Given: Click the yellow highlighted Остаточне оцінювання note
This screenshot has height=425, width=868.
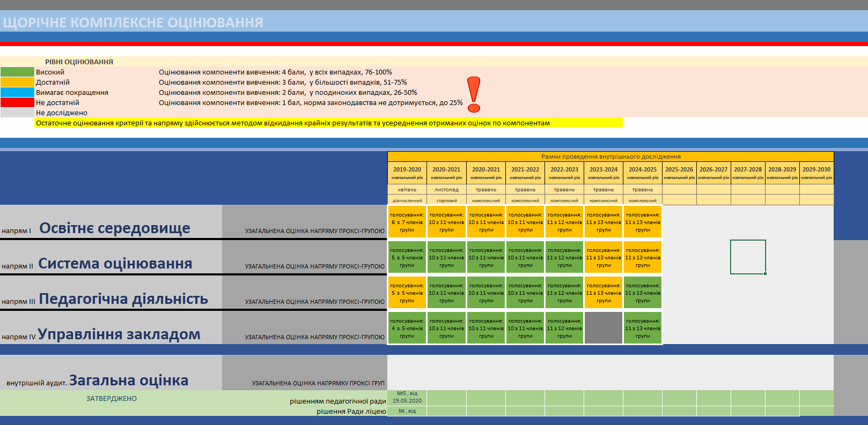Looking at the screenshot, I should [x=328, y=123].
